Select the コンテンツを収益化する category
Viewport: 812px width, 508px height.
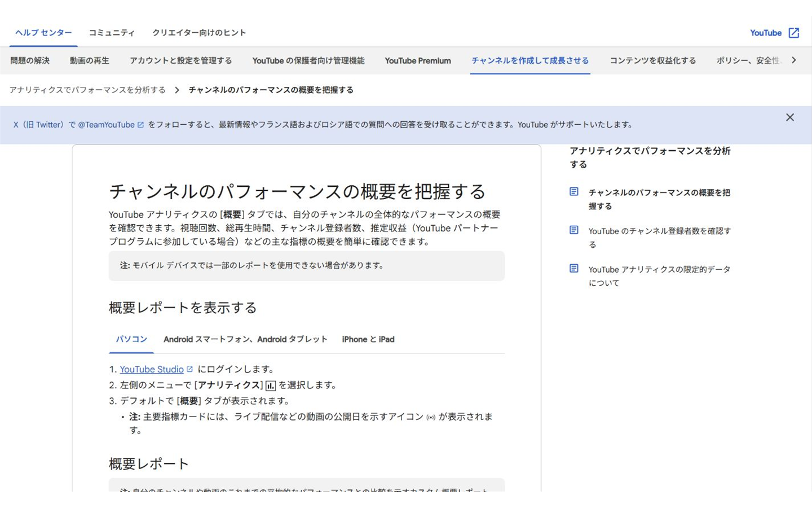(x=653, y=60)
